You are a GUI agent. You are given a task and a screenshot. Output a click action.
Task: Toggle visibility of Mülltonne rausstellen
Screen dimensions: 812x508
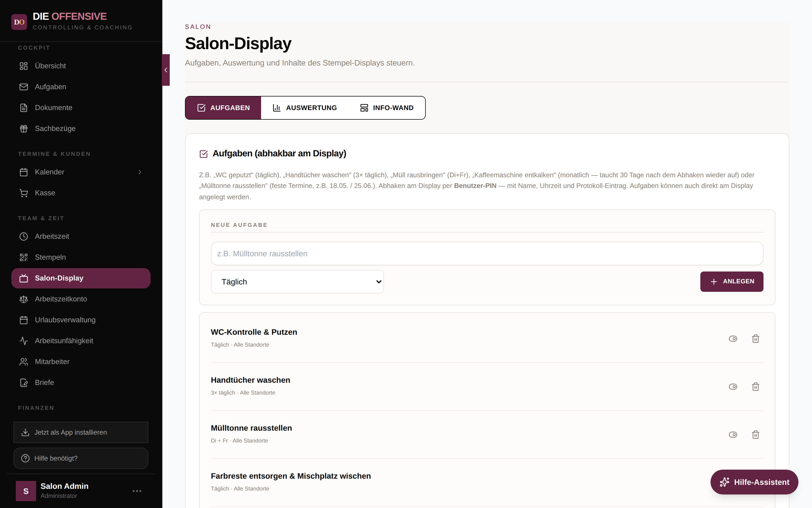pyautogui.click(x=733, y=435)
